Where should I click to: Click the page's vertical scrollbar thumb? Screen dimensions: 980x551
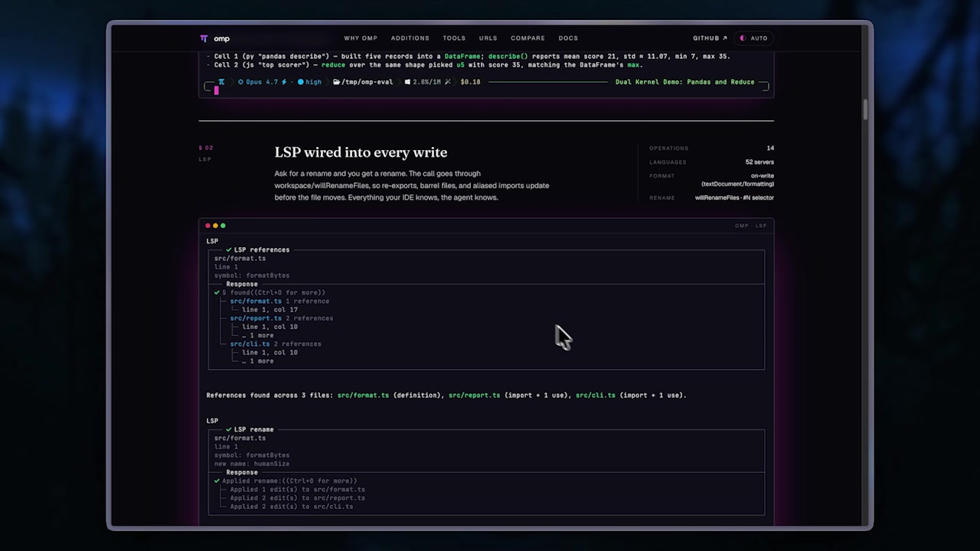[866, 109]
